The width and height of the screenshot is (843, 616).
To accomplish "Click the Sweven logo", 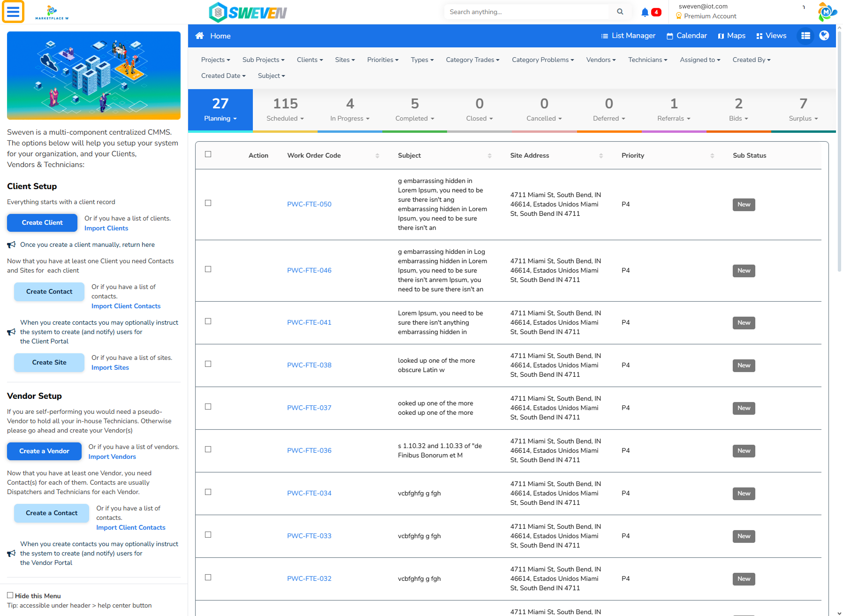I will coord(248,12).
